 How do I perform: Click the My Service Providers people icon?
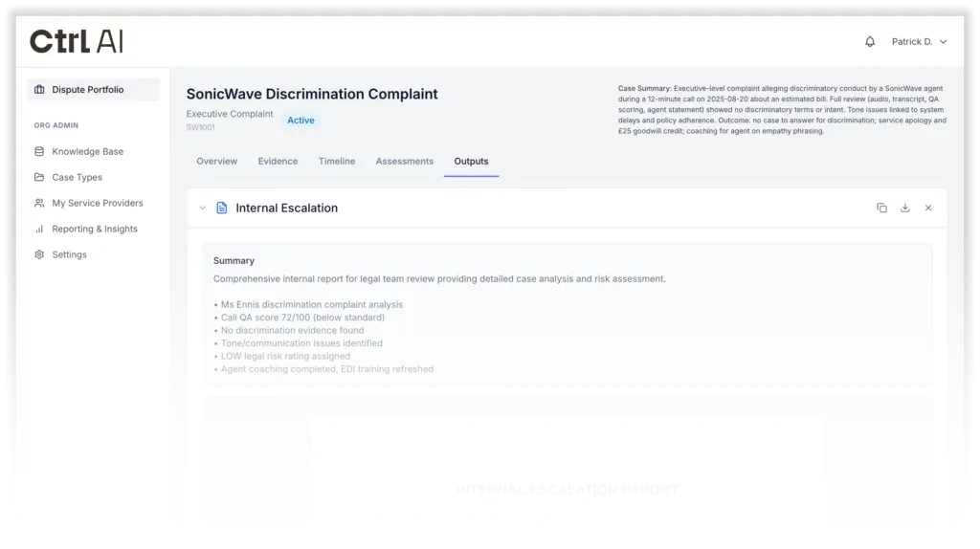[39, 203]
